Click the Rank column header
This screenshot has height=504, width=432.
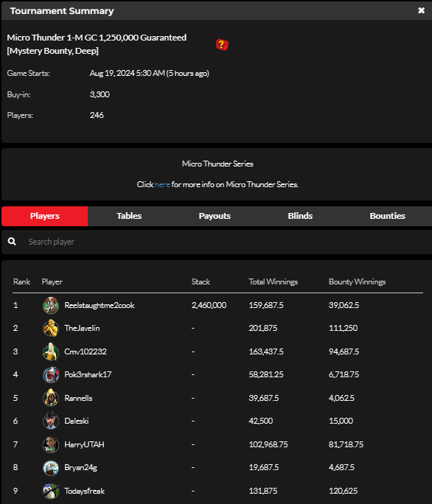click(21, 282)
